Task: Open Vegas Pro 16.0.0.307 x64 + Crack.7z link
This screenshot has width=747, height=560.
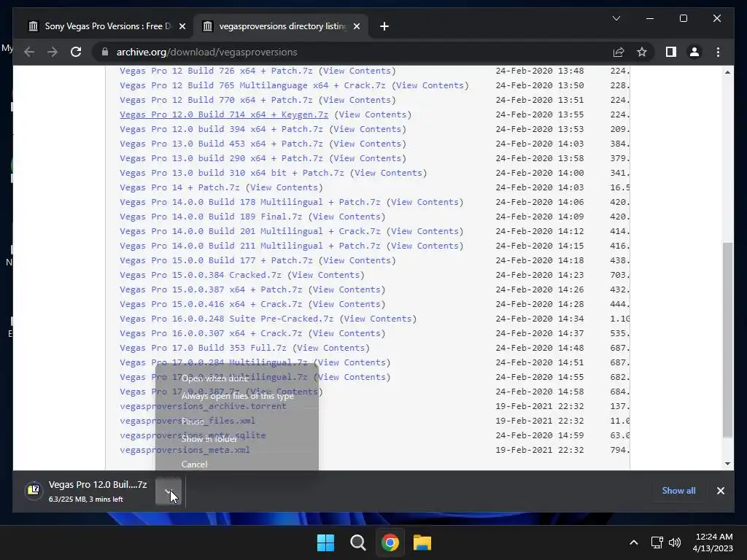Action: coord(211,333)
